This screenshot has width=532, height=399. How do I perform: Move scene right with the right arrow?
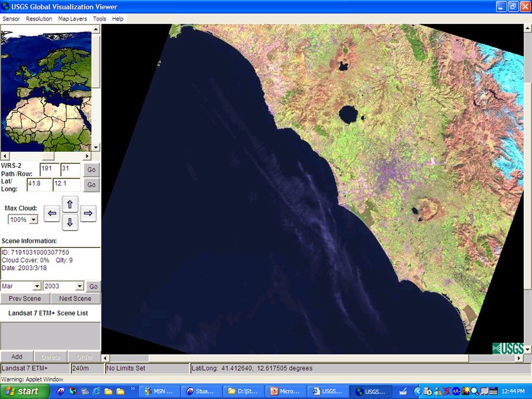88,213
